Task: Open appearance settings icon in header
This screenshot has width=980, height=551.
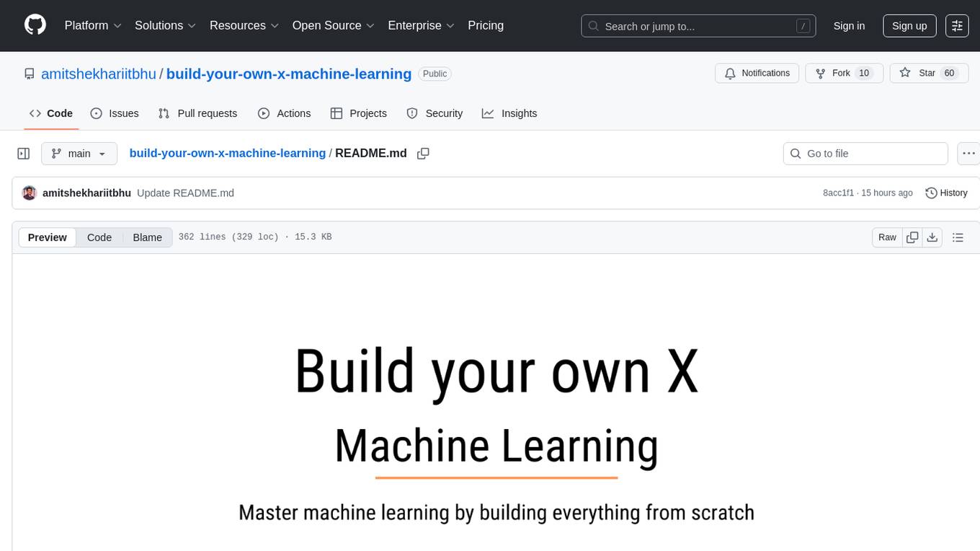Action: pos(957,26)
